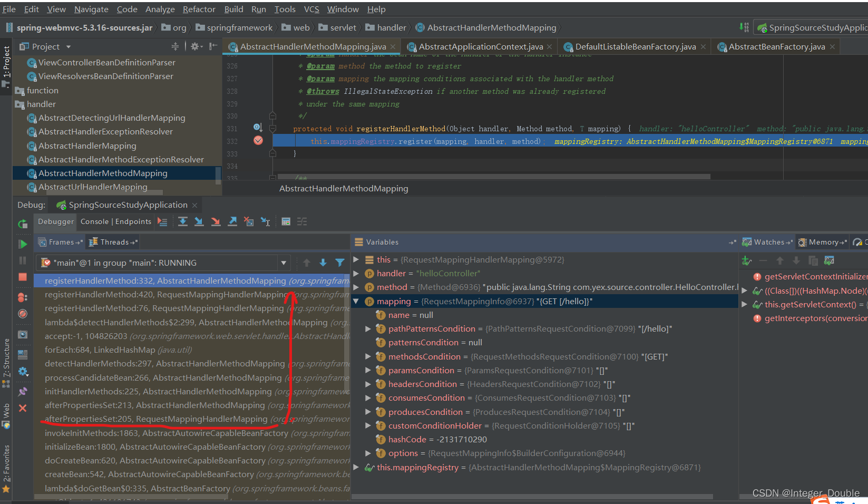868x504 pixels.
Task: Close the debug tab with red X icon
Action: click(x=23, y=408)
